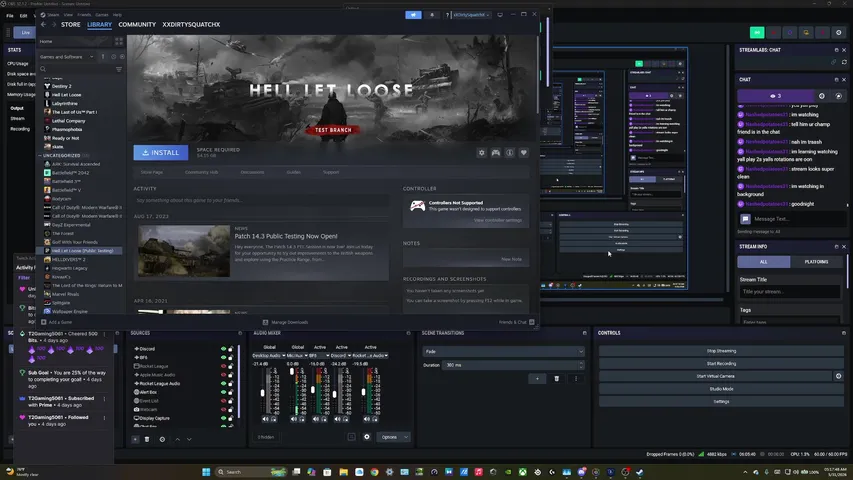Open library advanced filter icon
The height and width of the screenshot is (480, 853).
click(x=119, y=69)
